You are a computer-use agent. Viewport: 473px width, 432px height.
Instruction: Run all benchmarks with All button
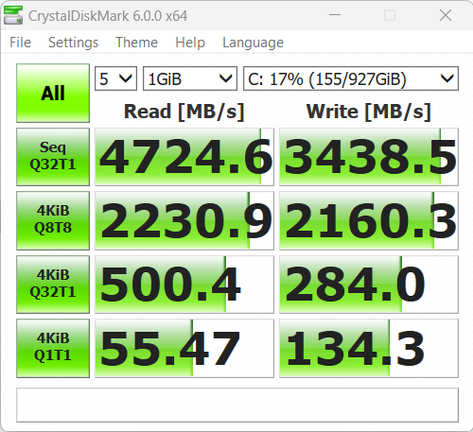53,93
